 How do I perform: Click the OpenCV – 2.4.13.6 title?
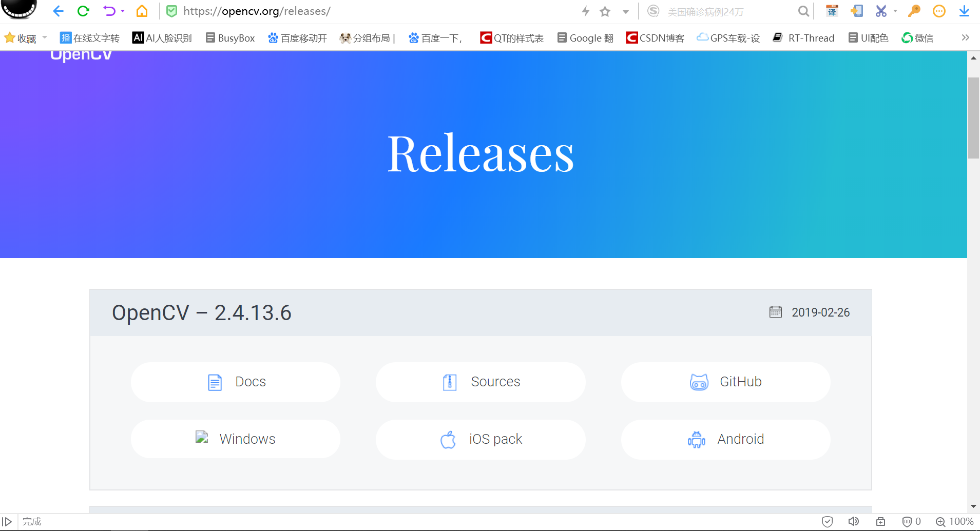point(202,313)
